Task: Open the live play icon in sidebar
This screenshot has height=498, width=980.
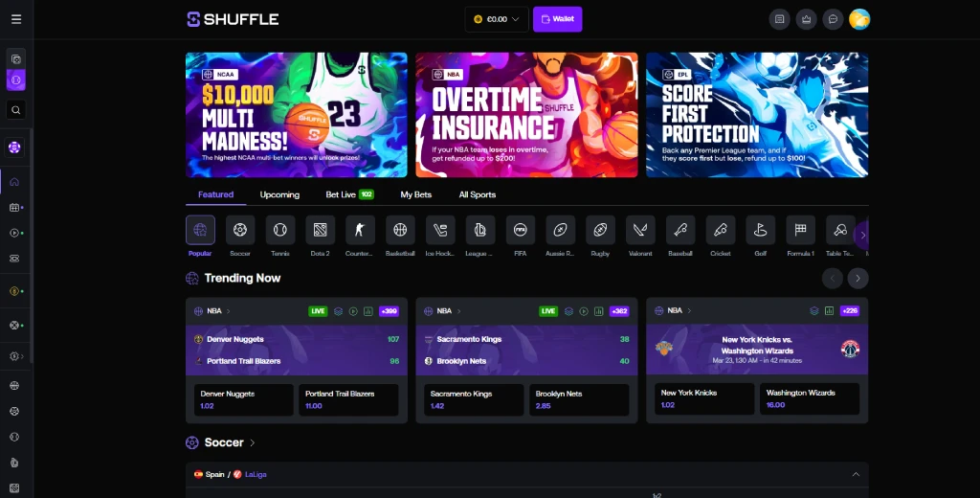Action: [15, 233]
